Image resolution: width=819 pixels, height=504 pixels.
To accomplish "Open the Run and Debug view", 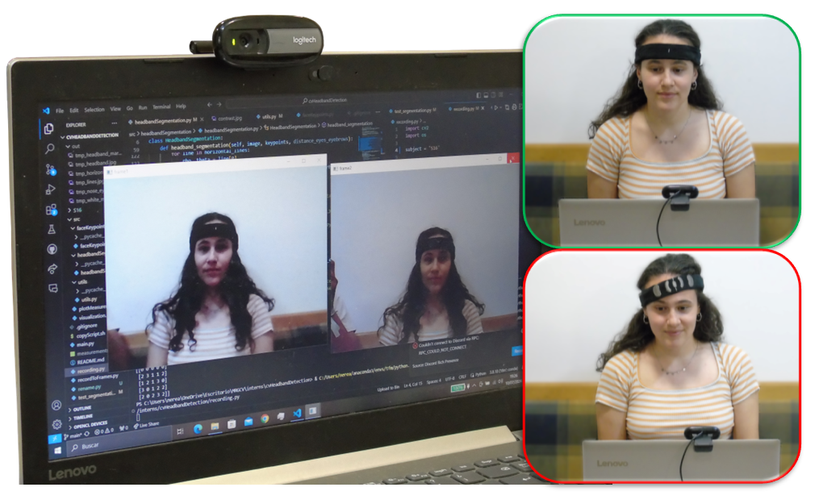I will coord(51,190).
